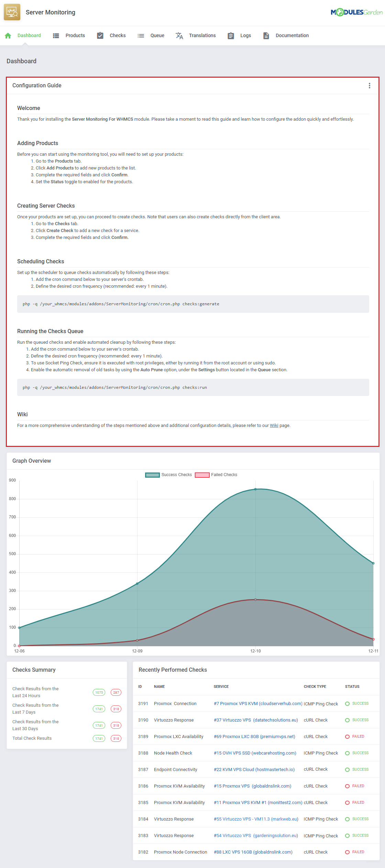This screenshot has height=868, width=385.
Task: Click FAILED status icon for check 3182
Action: coord(347,852)
